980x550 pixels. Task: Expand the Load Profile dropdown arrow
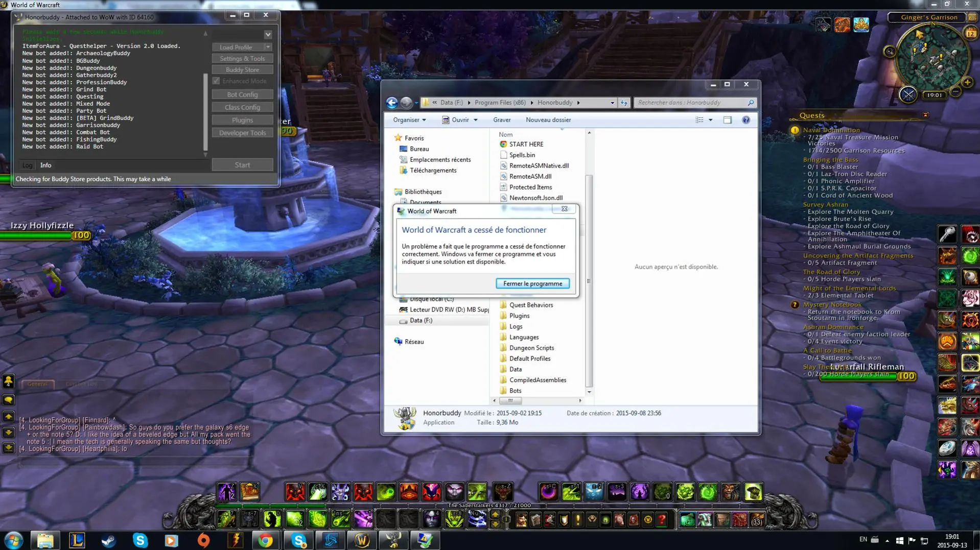click(268, 47)
